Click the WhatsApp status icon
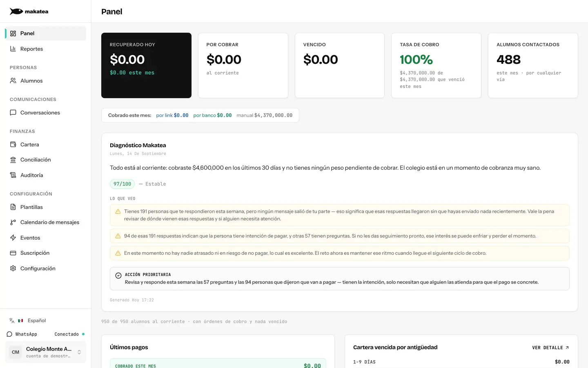 pos(9,334)
